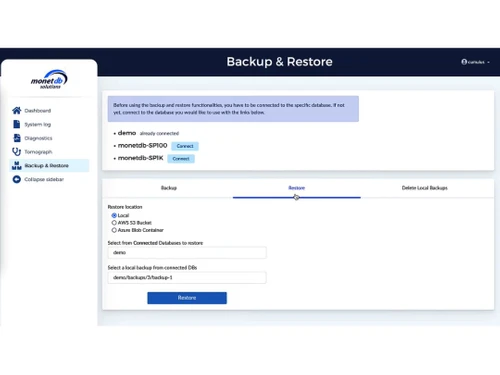Click the MonetDB Solutions logo

point(49,79)
